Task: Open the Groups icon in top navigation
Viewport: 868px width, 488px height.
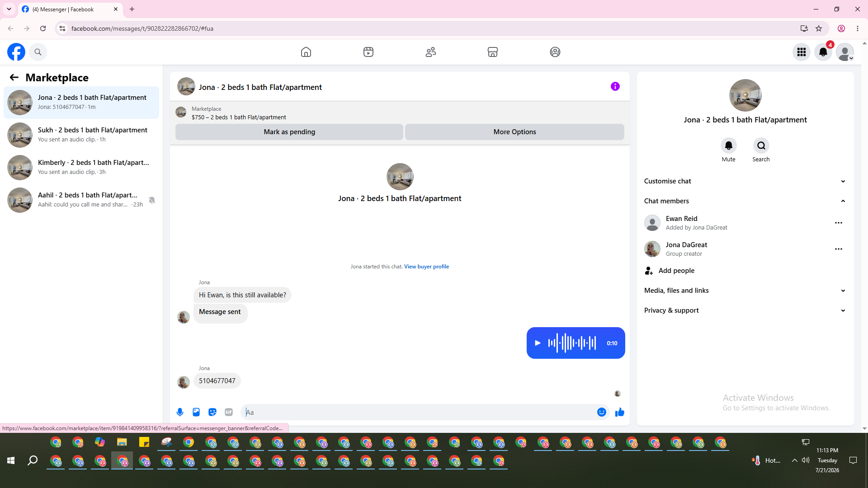Action: pos(555,52)
